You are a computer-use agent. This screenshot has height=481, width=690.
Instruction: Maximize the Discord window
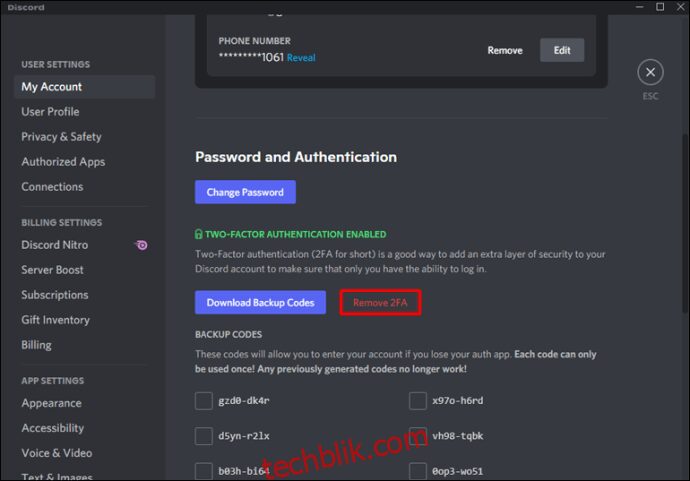tap(660, 7)
